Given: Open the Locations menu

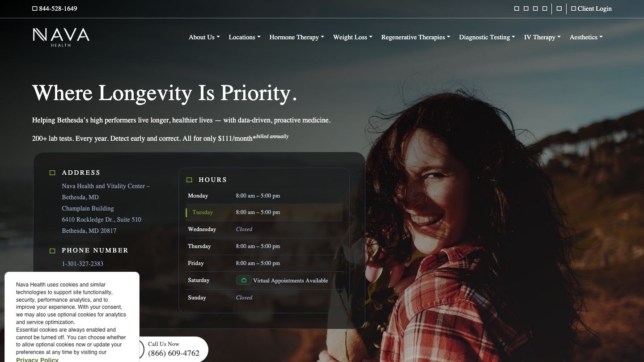Looking at the screenshot, I should (x=244, y=37).
